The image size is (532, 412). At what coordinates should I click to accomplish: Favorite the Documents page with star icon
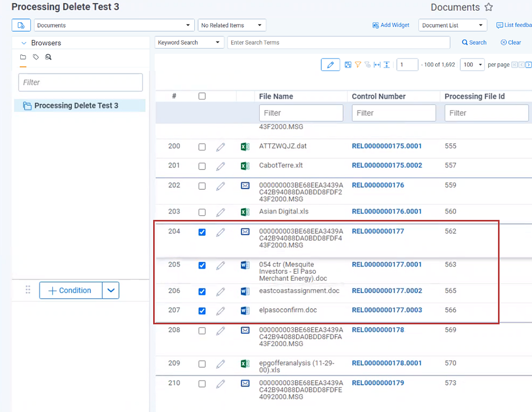tap(488, 7)
